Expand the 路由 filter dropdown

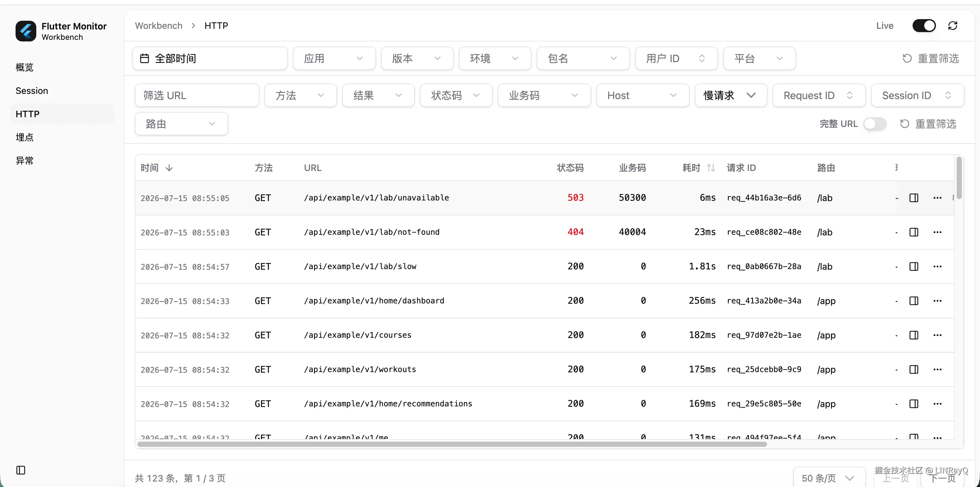pyautogui.click(x=181, y=124)
